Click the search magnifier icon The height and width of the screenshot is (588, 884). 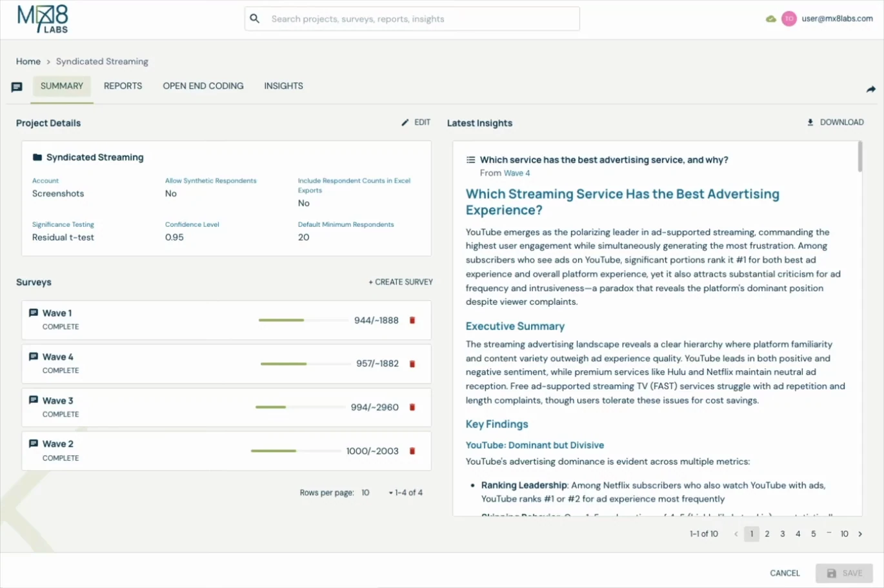(255, 19)
